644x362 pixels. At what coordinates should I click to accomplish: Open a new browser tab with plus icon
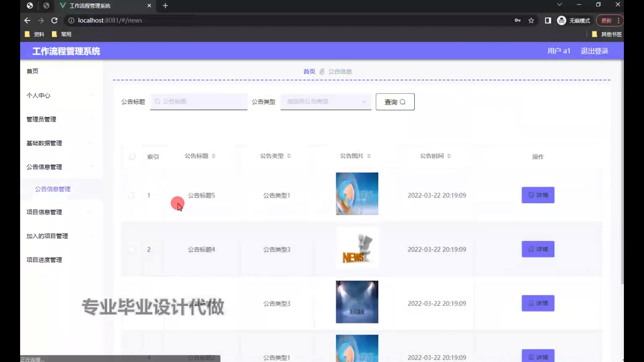coord(165,6)
